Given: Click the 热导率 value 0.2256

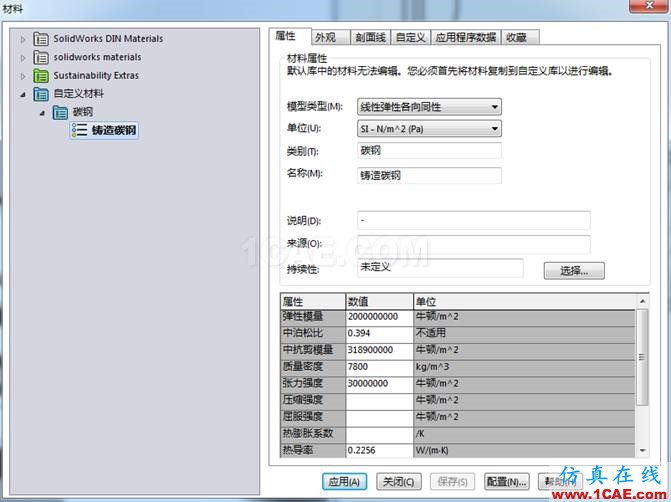Looking at the screenshot, I should (x=379, y=450).
